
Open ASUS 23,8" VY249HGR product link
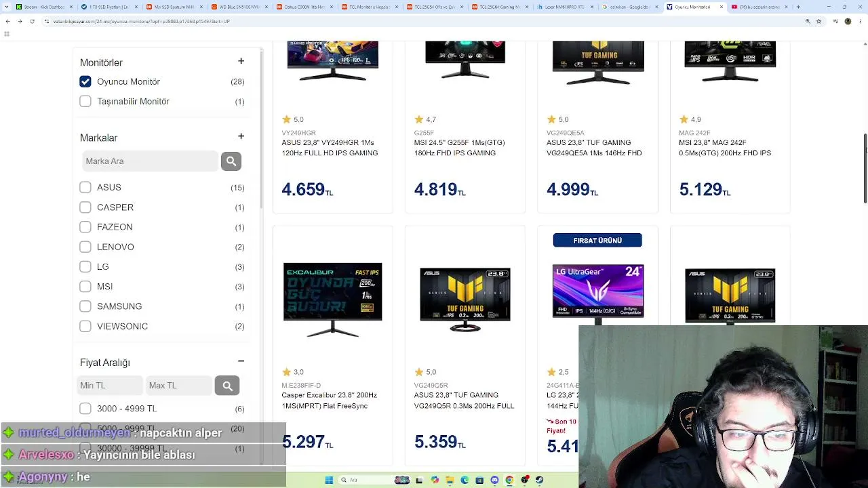tap(330, 148)
